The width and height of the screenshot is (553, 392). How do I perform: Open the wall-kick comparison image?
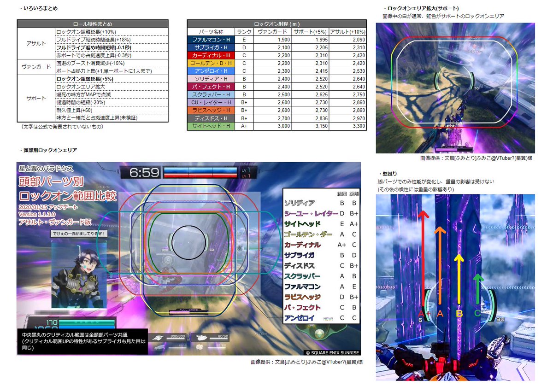pos(455,287)
